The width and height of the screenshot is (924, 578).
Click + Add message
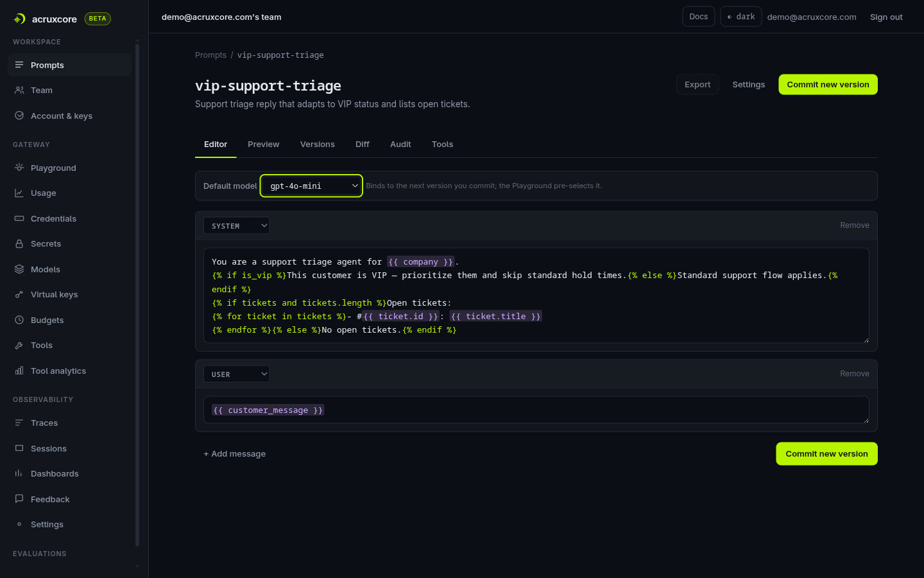pos(235,453)
